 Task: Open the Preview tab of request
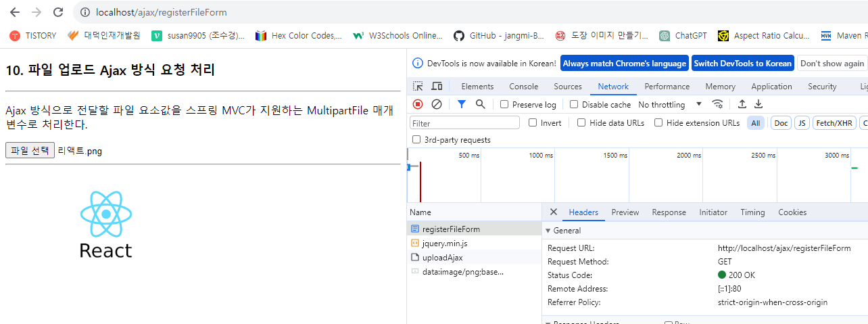(x=625, y=212)
